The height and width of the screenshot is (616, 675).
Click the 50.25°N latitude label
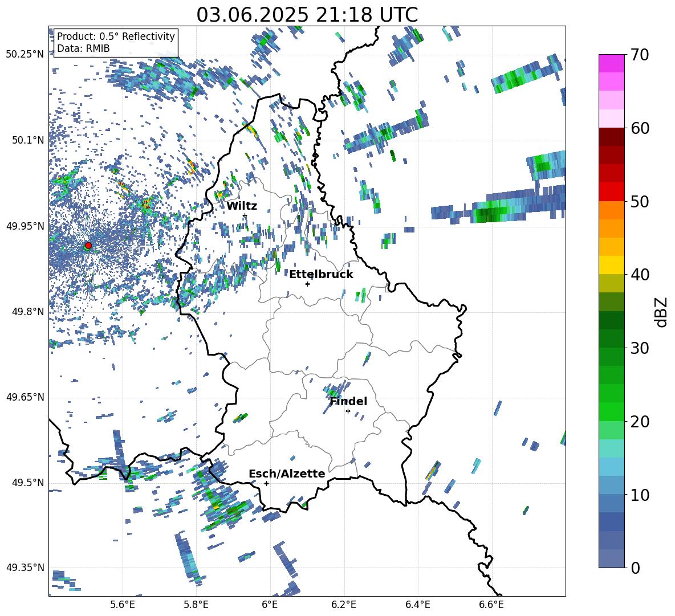[x=25, y=55]
